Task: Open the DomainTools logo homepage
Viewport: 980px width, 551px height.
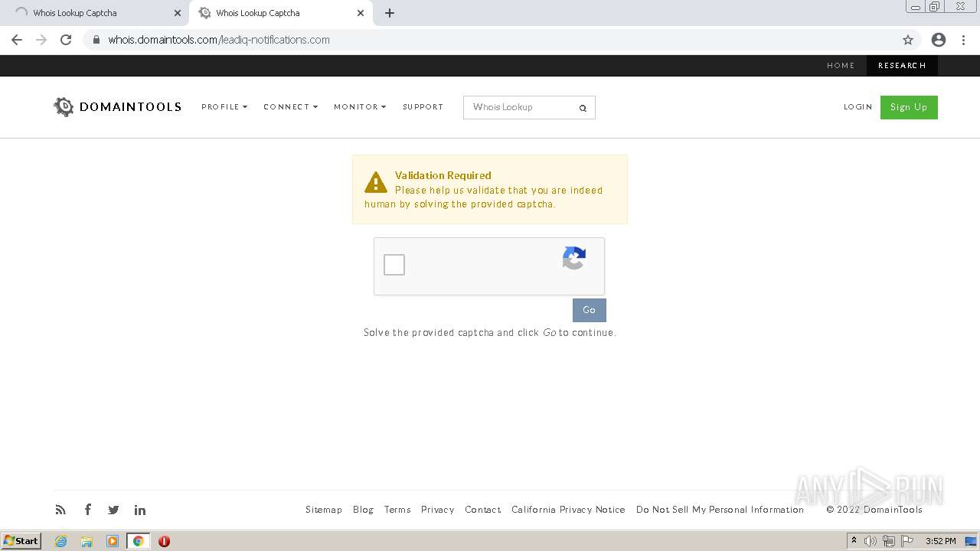Action: pos(117,107)
